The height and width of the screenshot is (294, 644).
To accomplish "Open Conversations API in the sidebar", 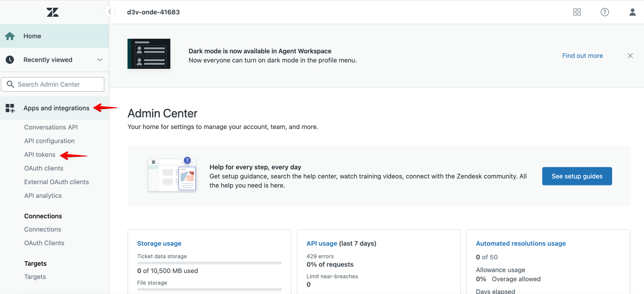I will click(x=51, y=127).
